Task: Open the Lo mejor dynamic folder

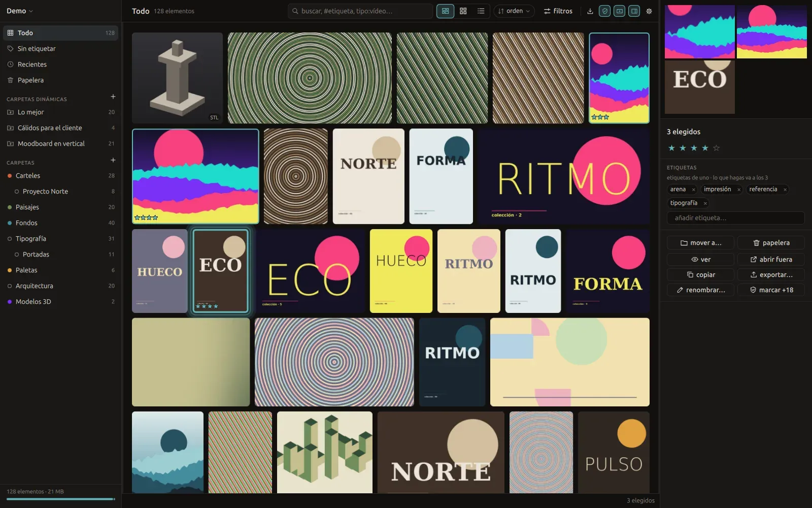Action: click(60, 112)
